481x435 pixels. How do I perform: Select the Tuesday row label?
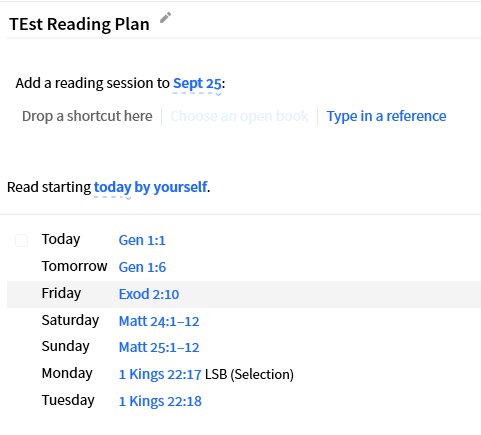pos(68,401)
